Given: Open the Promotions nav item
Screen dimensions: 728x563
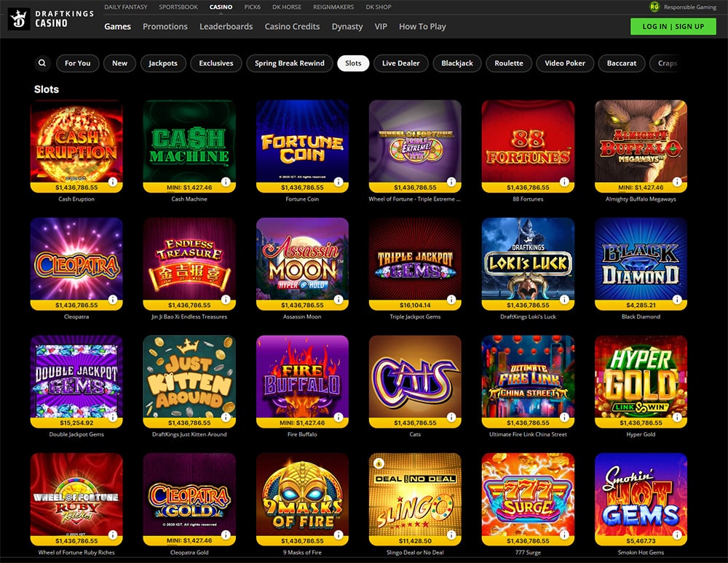Looking at the screenshot, I should tap(165, 26).
